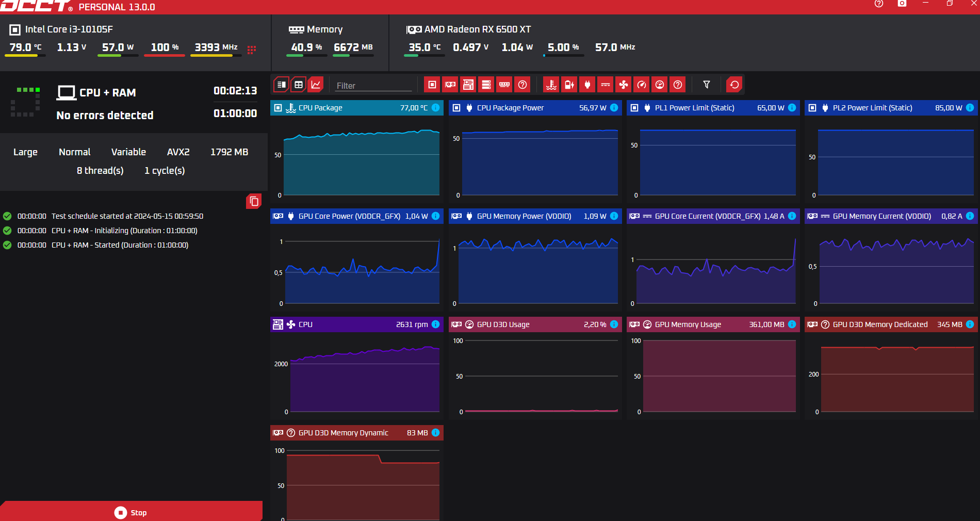
Task: Show info for GPU Memory Power graph
Action: pos(614,216)
